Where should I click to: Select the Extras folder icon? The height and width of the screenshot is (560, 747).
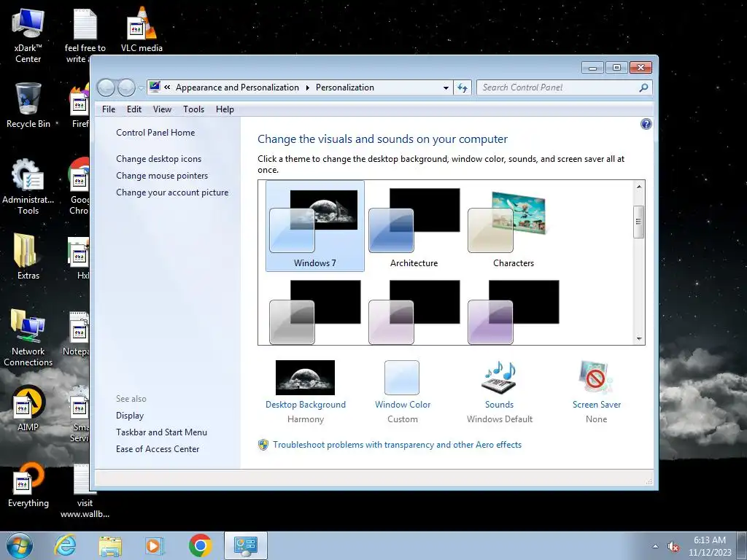(x=28, y=257)
